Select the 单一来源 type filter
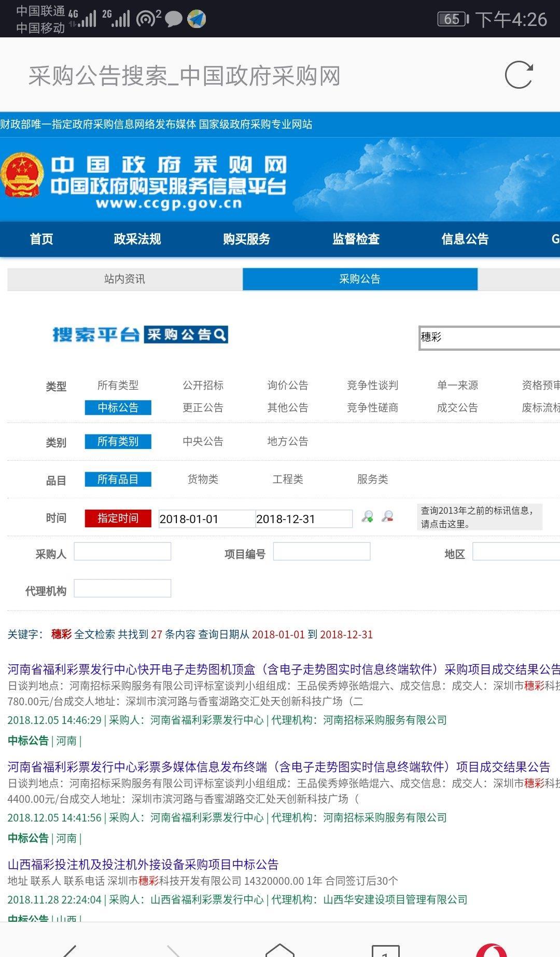The width and height of the screenshot is (560, 957). point(457,385)
